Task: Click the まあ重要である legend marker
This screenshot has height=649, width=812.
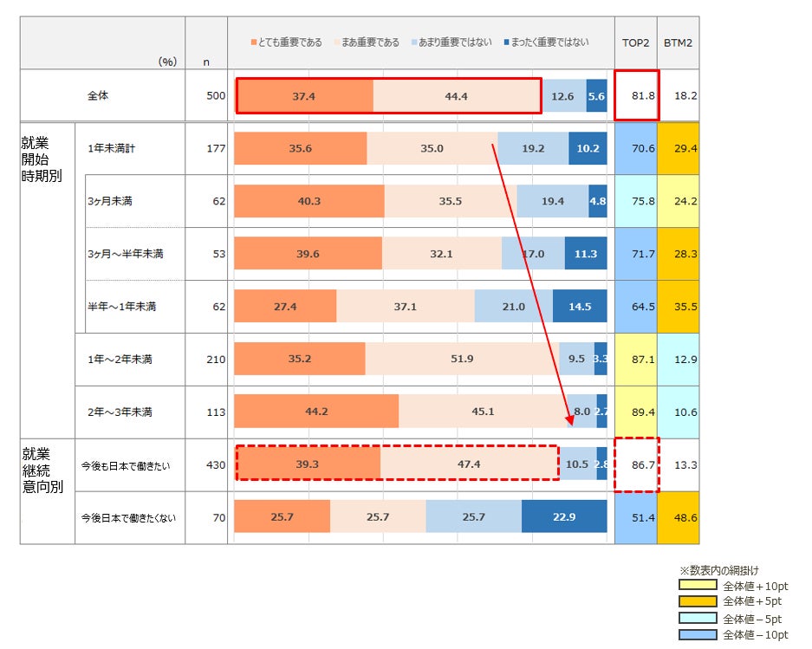Action: 337,42
